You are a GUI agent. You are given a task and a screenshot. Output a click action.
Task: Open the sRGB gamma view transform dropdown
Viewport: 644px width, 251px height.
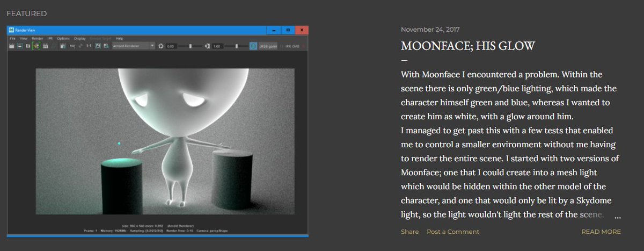point(268,46)
